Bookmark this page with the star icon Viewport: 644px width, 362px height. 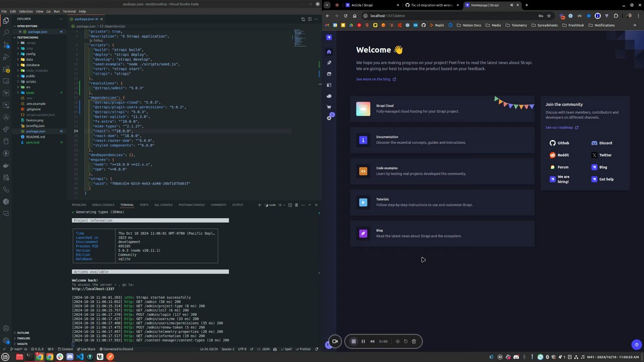[549, 16]
